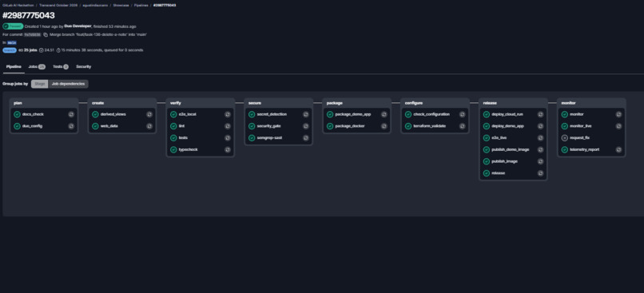Retry the duo_config job
Screen dimensions: 644x293
[x=71, y=126]
